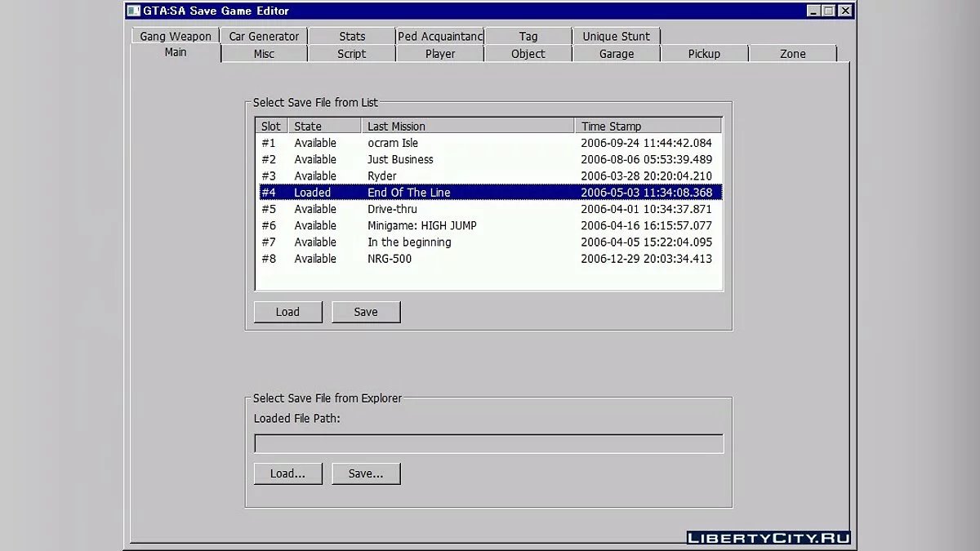The height and width of the screenshot is (551, 980).
Task: Maximize the Save Game Editor window
Action: click(x=828, y=11)
